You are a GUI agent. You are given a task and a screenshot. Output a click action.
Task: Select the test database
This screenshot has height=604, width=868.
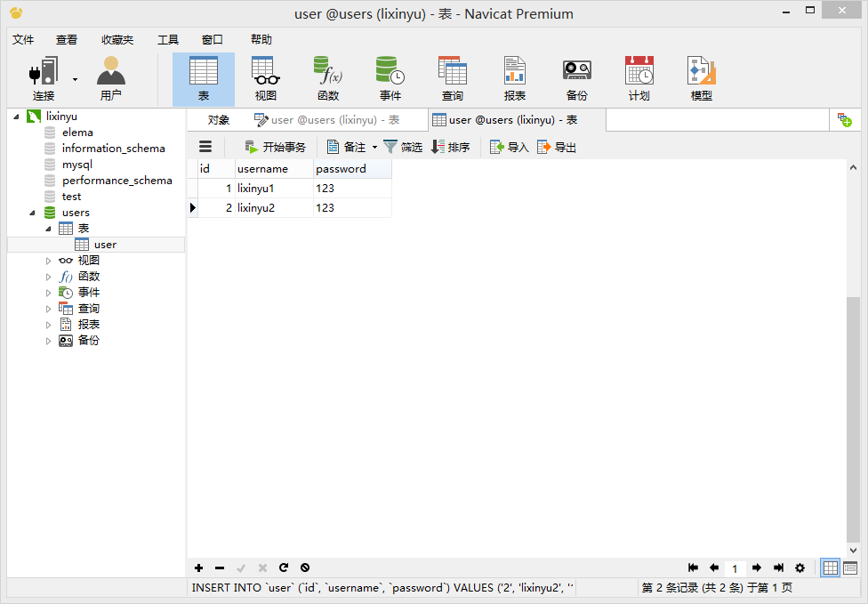pos(71,197)
